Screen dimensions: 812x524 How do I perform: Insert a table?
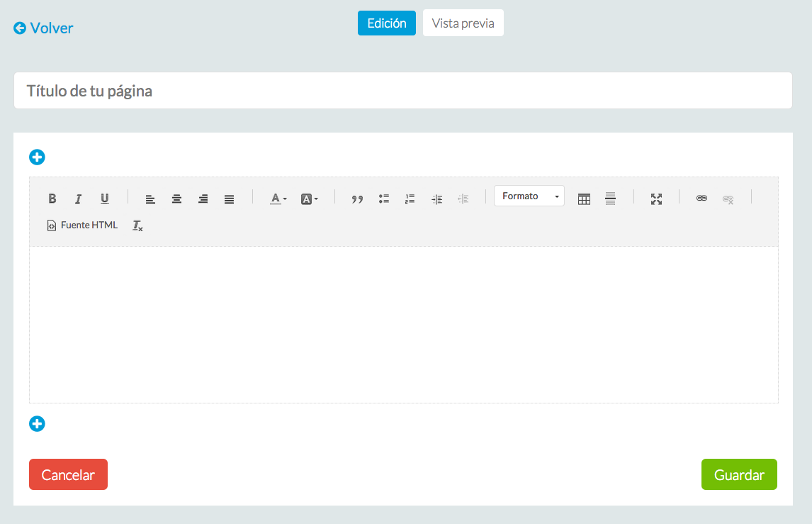[x=584, y=199]
